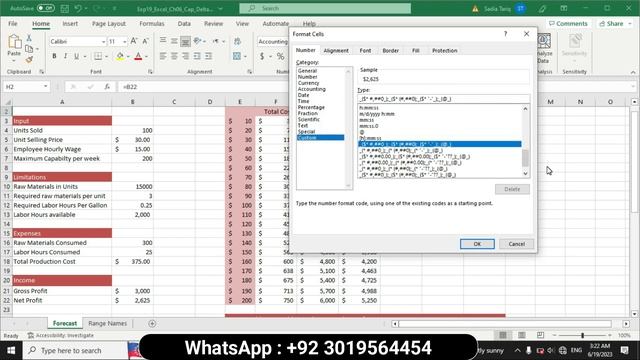The width and height of the screenshot is (640, 360).
Task: Open the Protection tab in Format Cells
Action: click(444, 51)
